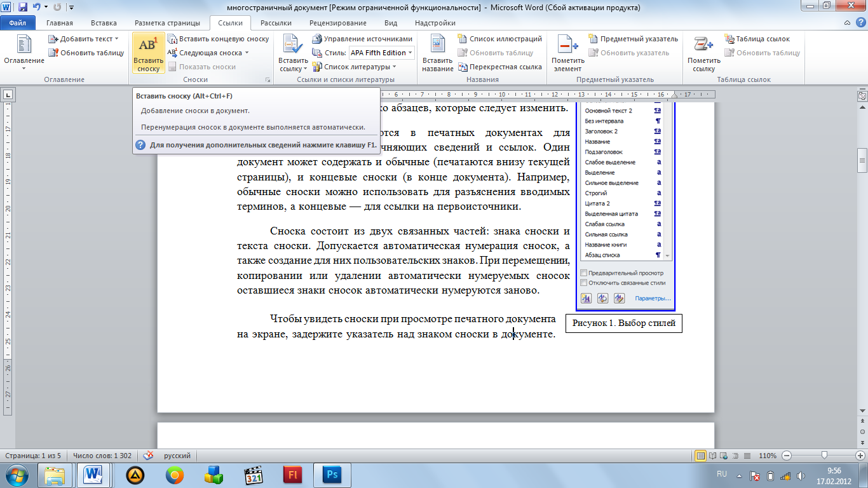
Task: Open Word Help question mark icon
Action: tap(860, 23)
